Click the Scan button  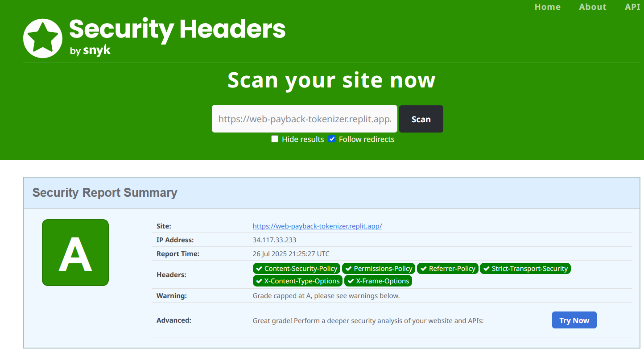(x=421, y=119)
